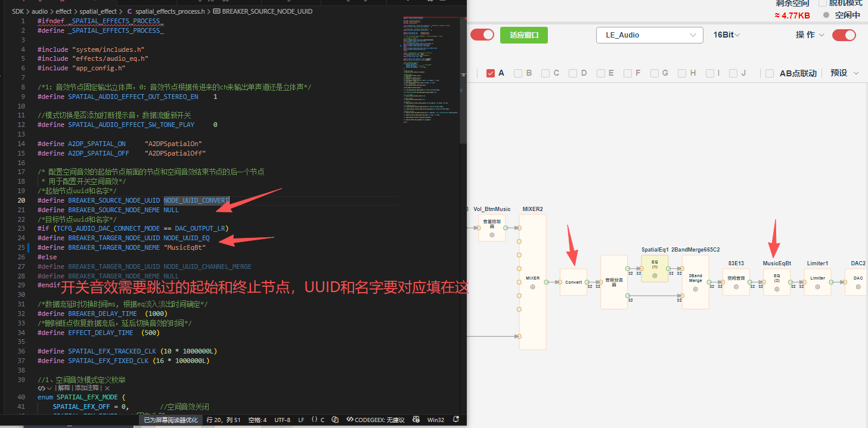Click the SDK breadcrumb item
The image size is (868, 428).
point(18,11)
